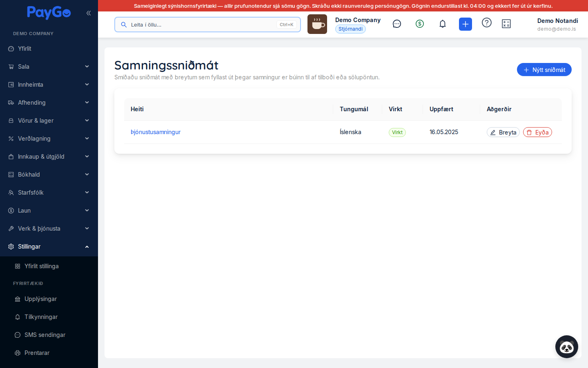Open the Þjónustusamningur template link
The image size is (588, 368).
tap(156, 132)
